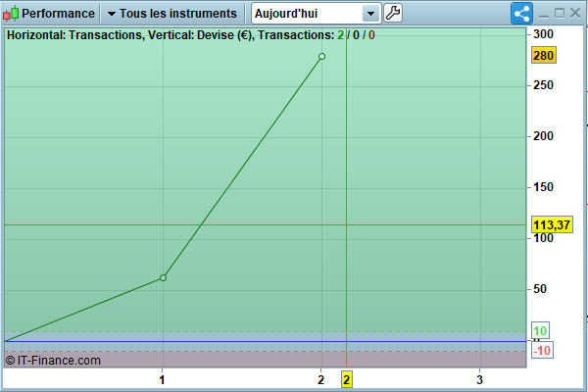The width and height of the screenshot is (588, 392).
Task: Click the horizontal axis label 1
Action: click(162, 380)
